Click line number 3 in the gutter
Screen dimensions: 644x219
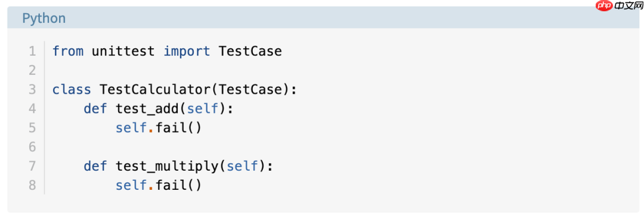[32, 90]
